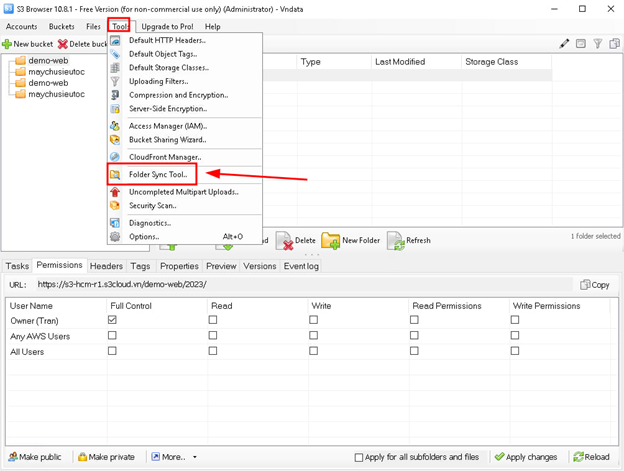Open the Buckets menu
624x471 pixels.
(61, 27)
